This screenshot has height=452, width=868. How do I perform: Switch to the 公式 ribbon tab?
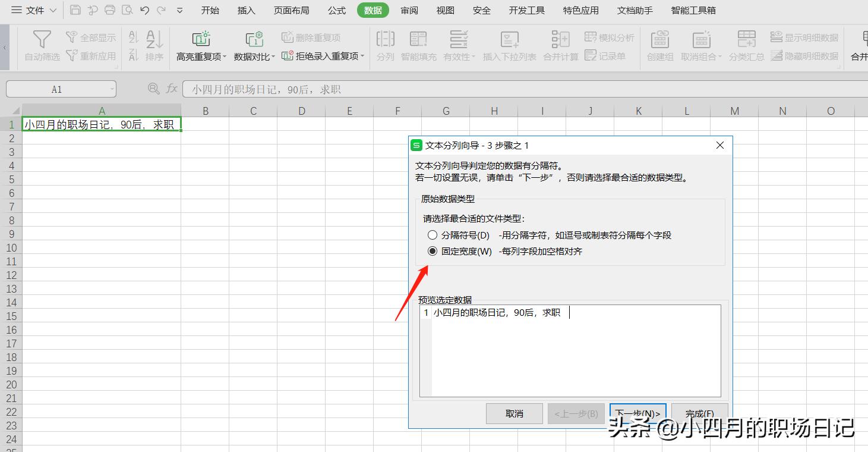pyautogui.click(x=336, y=10)
